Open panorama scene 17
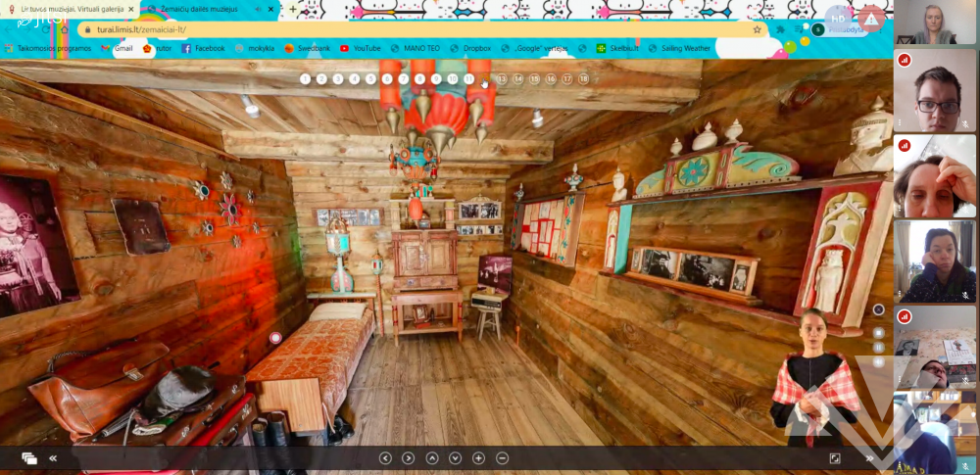The image size is (980, 475). pyautogui.click(x=566, y=78)
